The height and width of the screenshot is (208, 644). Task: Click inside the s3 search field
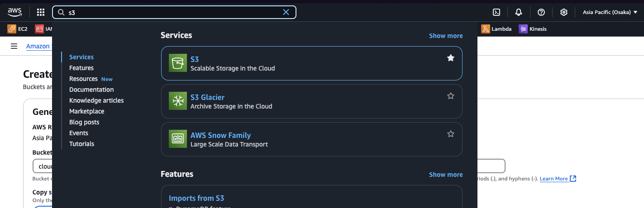tap(172, 12)
